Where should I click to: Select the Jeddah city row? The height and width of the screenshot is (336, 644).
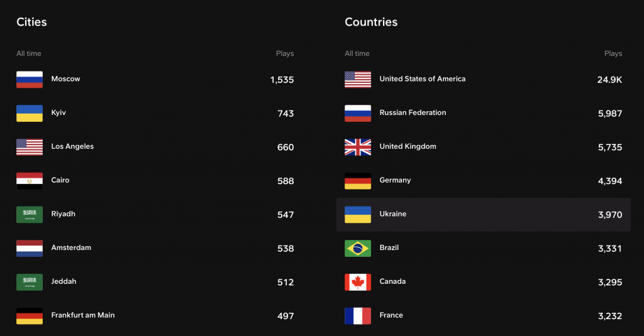point(155,282)
